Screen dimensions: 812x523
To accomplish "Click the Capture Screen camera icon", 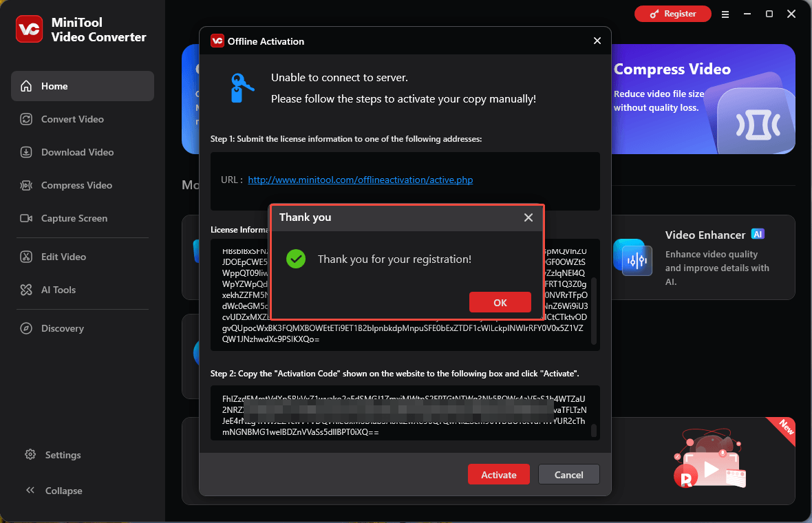I will pos(26,219).
